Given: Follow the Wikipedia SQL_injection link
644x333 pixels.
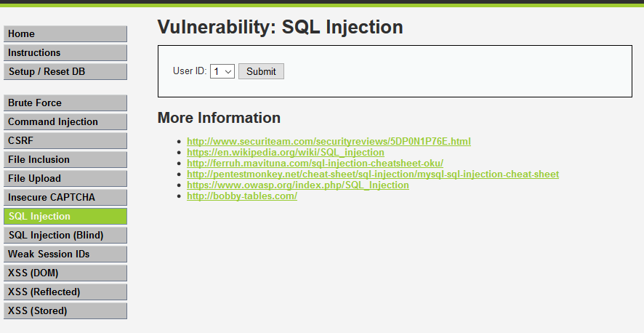Looking at the screenshot, I should [285, 153].
